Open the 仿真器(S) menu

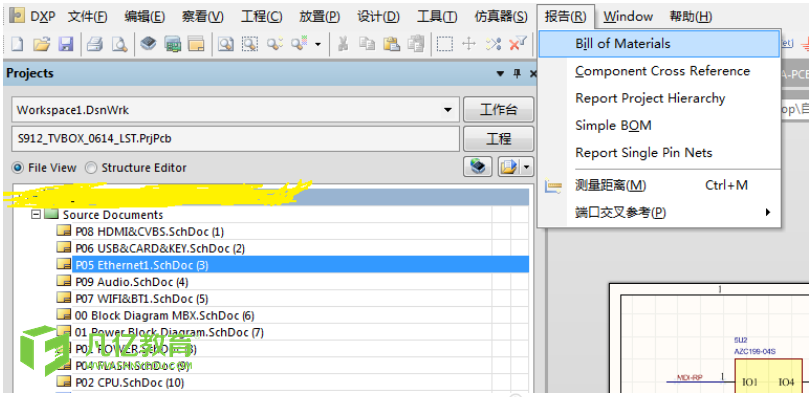point(501,17)
